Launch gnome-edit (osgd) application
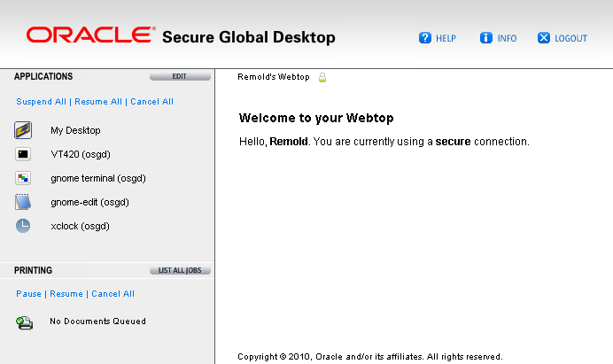Viewport: 613px width, 364px height. click(x=89, y=202)
